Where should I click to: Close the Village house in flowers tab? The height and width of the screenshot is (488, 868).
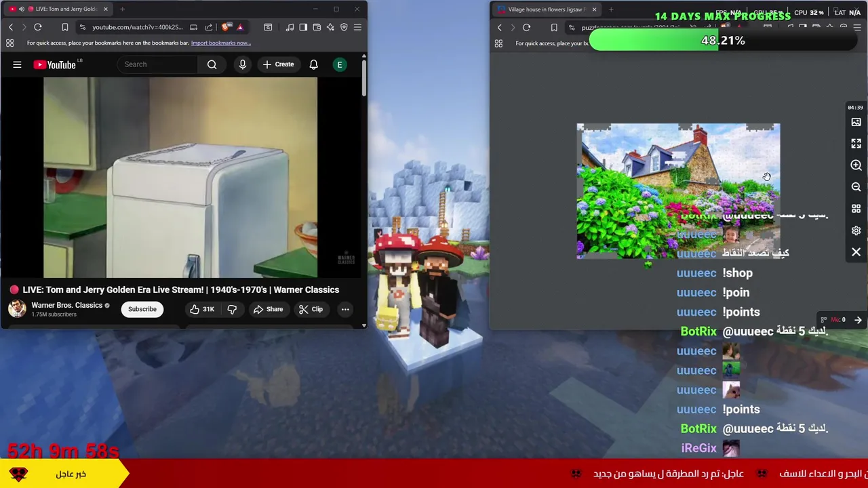click(x=594, y=9)
